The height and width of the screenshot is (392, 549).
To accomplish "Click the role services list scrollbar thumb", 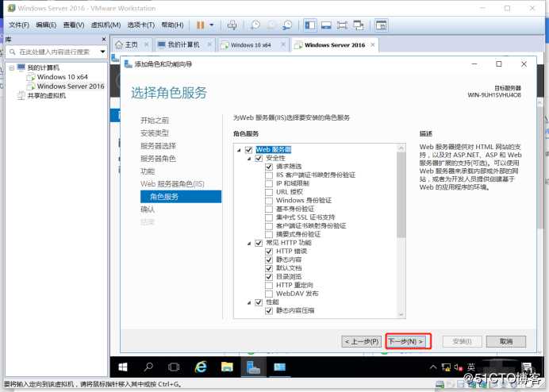I will [401, 194].
